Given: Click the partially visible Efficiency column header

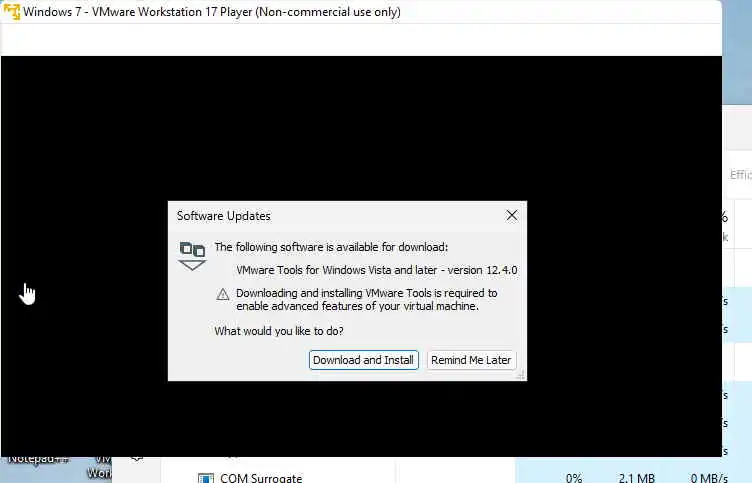Looking at the screenshot, I should (740, 175).
